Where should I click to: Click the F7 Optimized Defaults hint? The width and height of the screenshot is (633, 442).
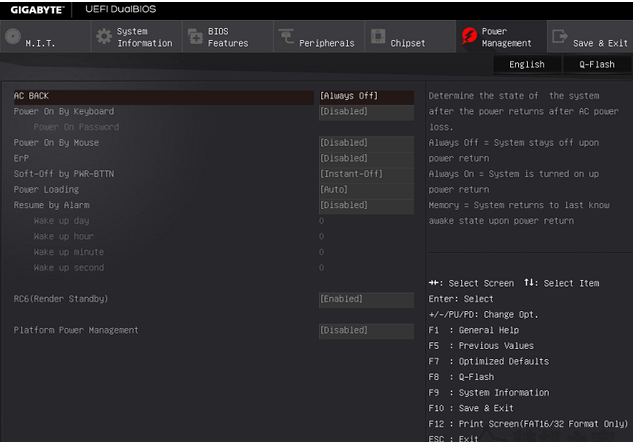pos(488,362)
